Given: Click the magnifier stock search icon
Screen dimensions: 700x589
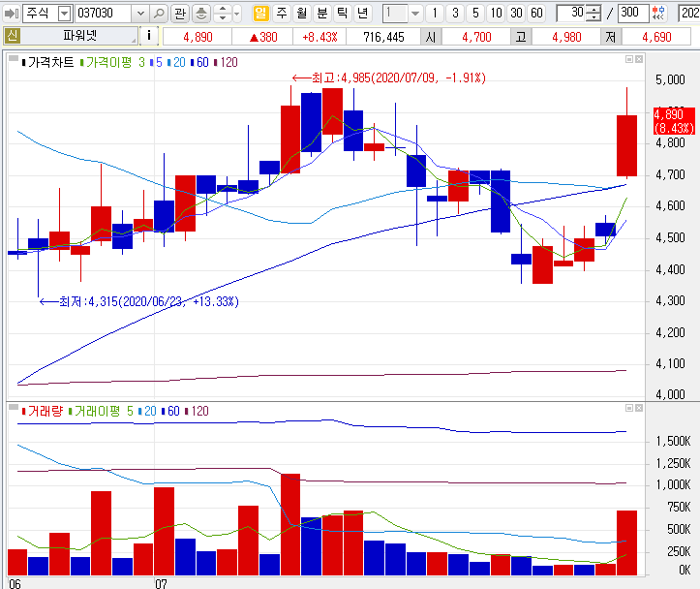Looking at the screenshot, I should pyautogui.click(x=159, y=14).
